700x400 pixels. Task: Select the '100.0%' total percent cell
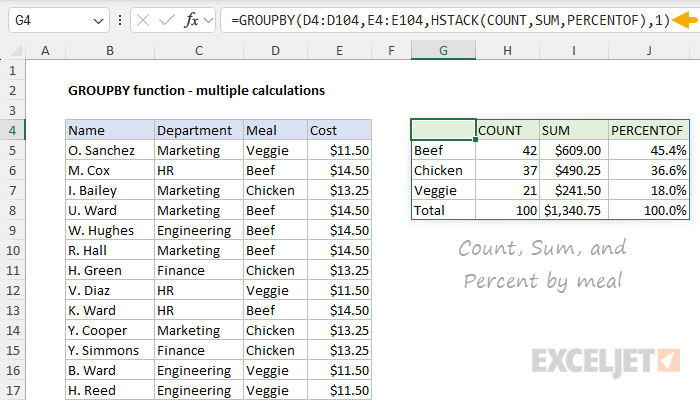(649, 210)
